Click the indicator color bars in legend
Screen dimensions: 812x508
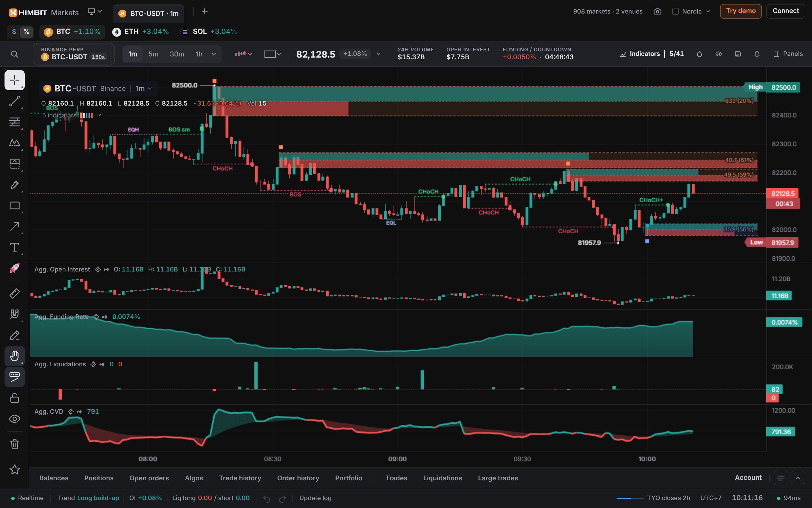[x=86, y=115]
